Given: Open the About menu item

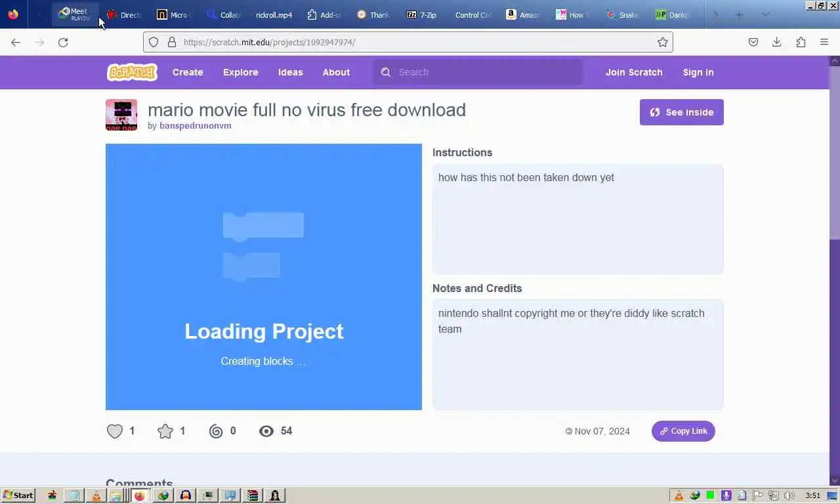Looking at the screenshot, I should click(336, 72).
